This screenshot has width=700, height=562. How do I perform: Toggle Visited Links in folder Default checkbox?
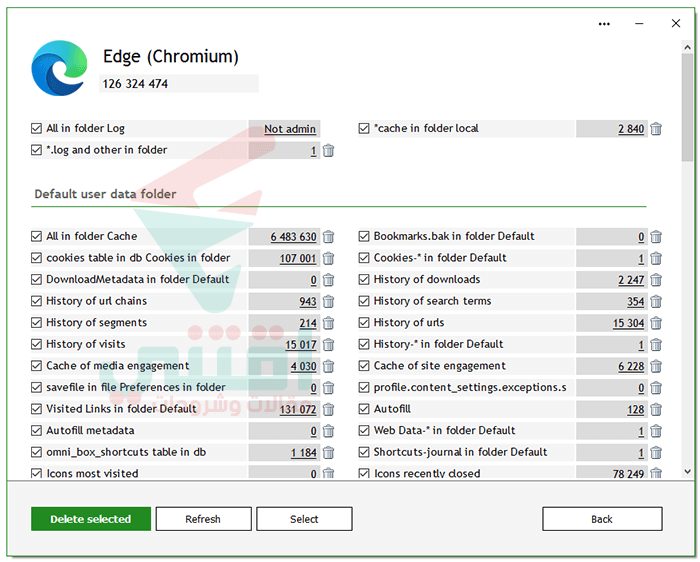click(x=36, y=409)
